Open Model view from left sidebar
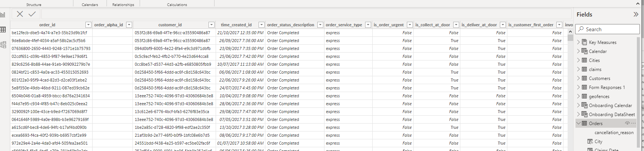Image resolution: width=644 pixels, height=151 pixels. pos(3,45)
